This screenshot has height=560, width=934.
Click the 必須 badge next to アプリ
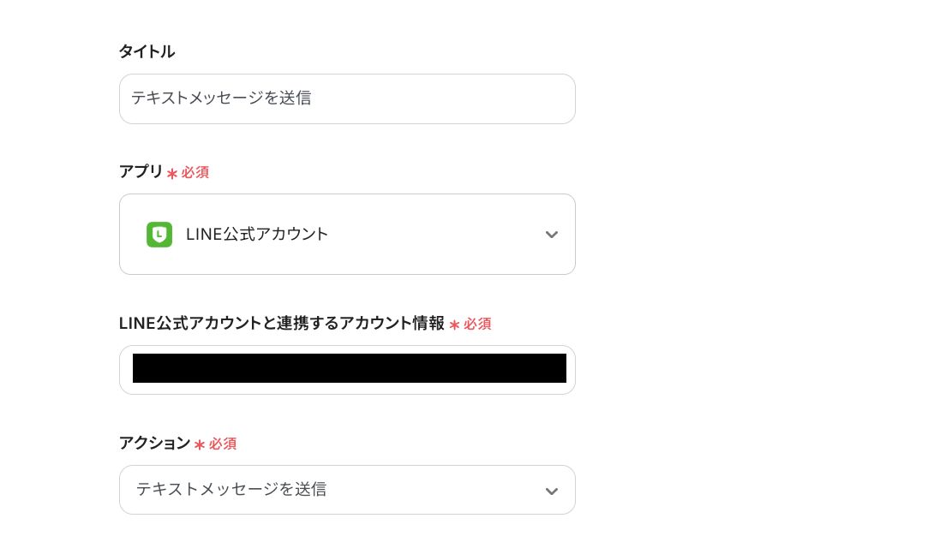(x=195, y=171)
